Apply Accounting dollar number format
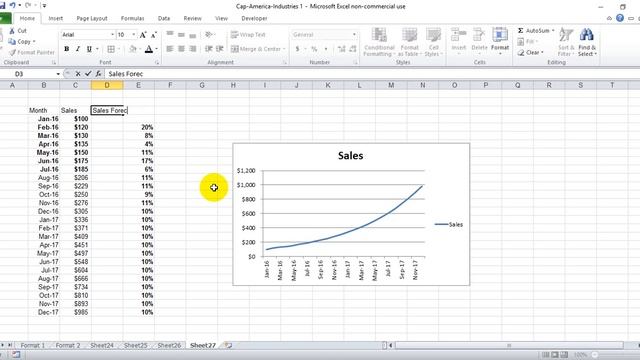 [x=298, y=49]
